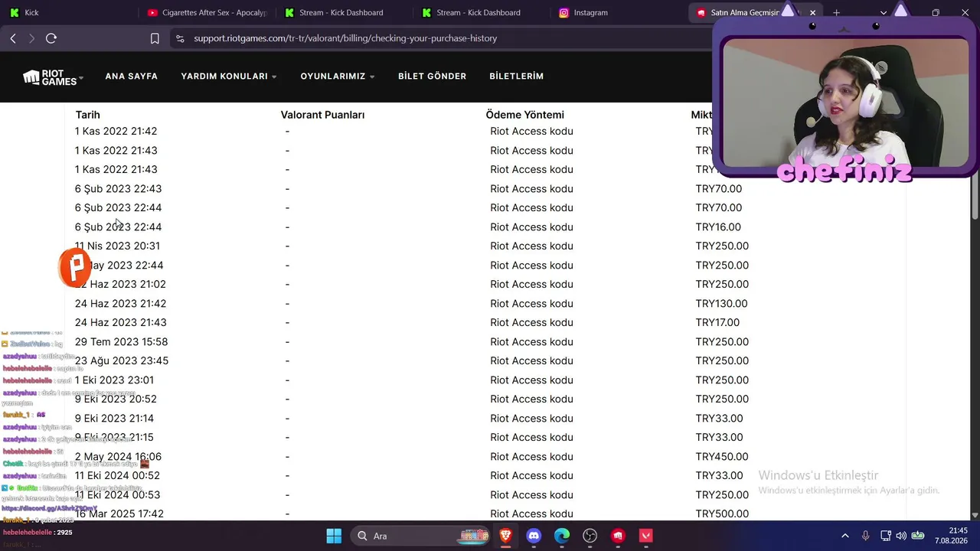Go back to the previous page
Image resolution: width=980 pixels, height=551 pixels.
13,38
